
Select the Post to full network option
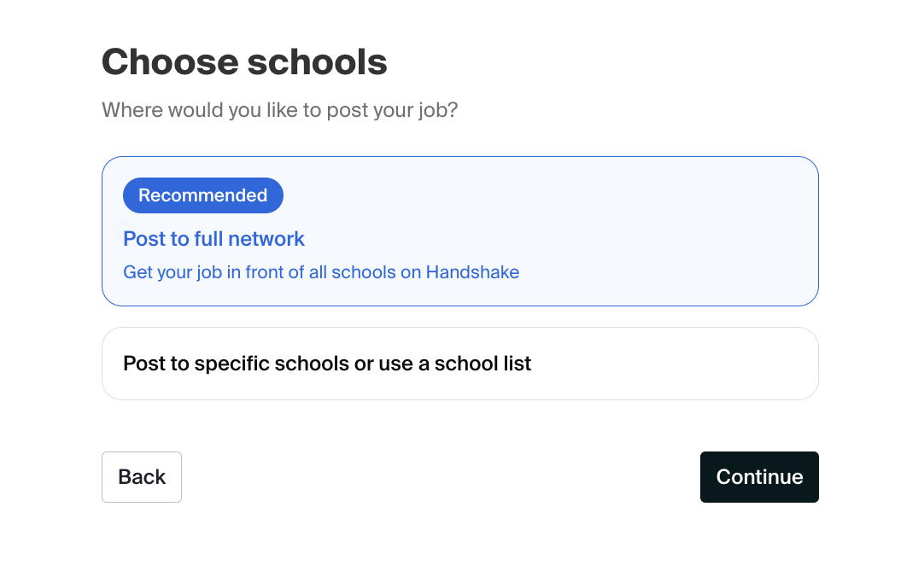click(x=459, y=231)
